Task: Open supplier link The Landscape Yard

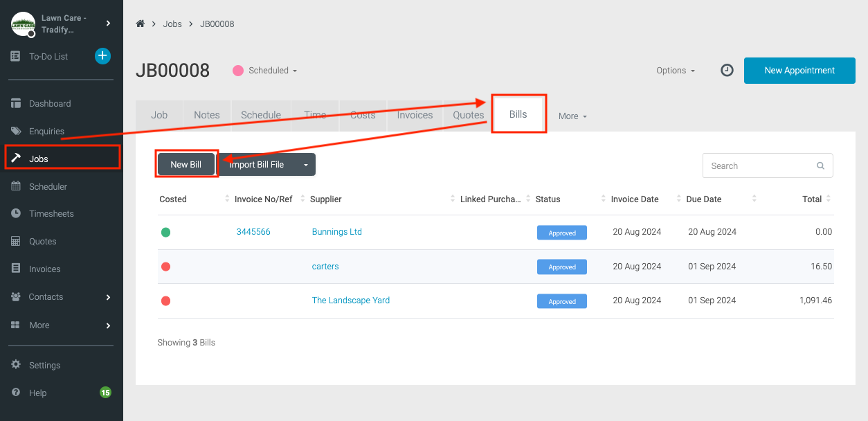Action: coord(351,300)
